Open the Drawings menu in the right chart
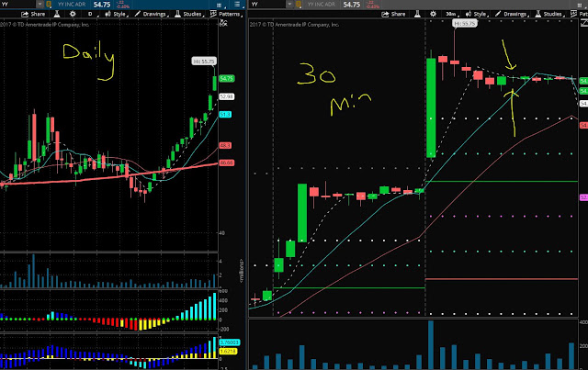This screenshot has height=370, width=588. tap(512, 15)
